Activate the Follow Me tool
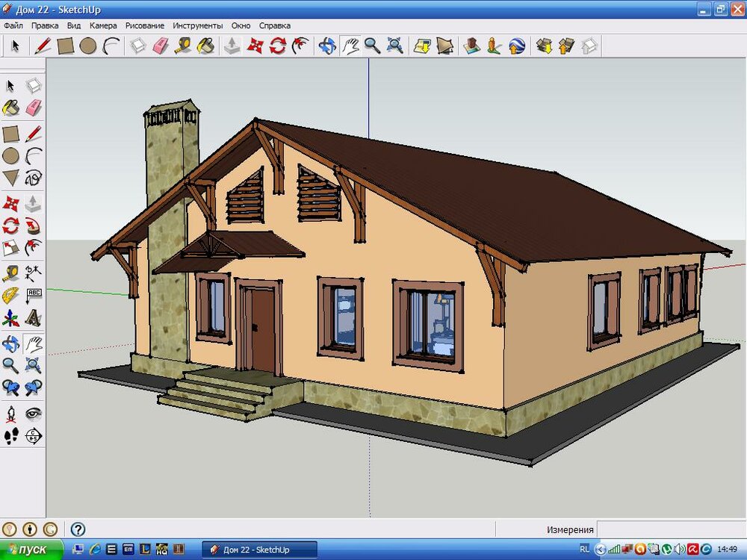The height and width of the screenshot is (560, 747). click(34, 225)
